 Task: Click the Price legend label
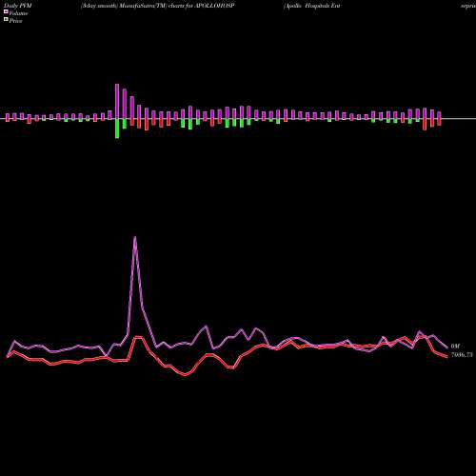(x=15, y=21)
